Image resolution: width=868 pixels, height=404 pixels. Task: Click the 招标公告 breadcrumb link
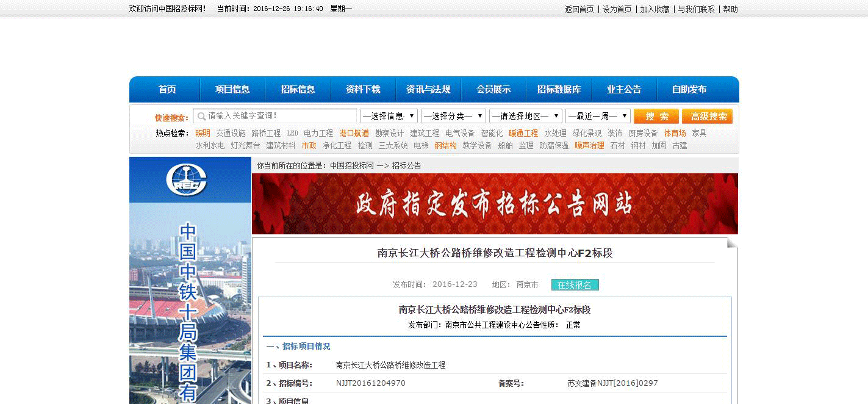(x=406, y=165)
